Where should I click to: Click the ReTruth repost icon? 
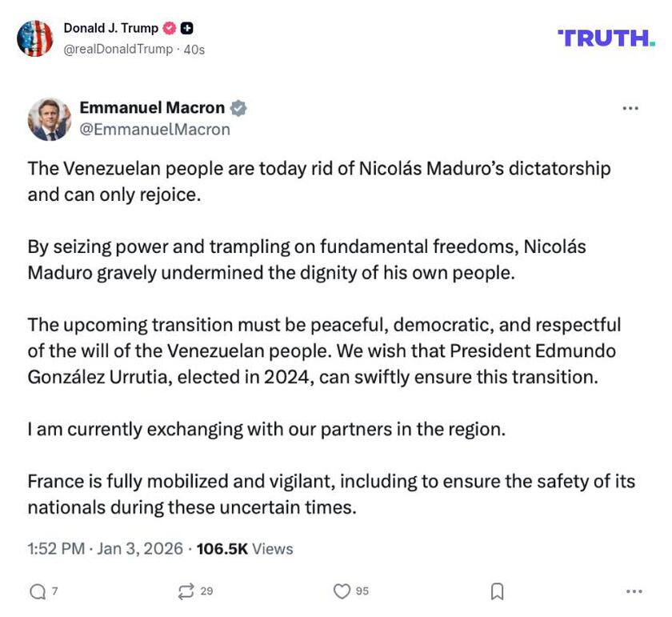188,591
